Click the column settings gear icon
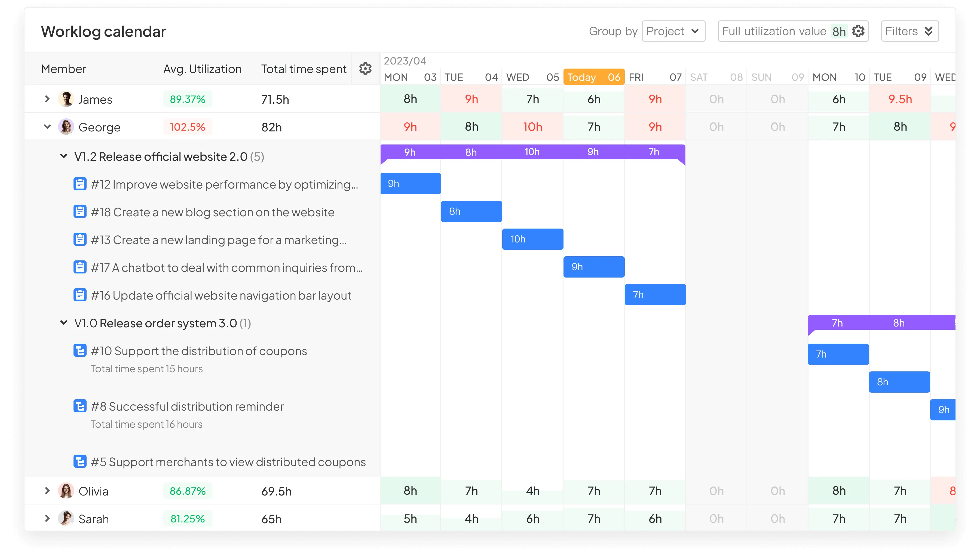The image size is (980, 551). coord(365,69)
